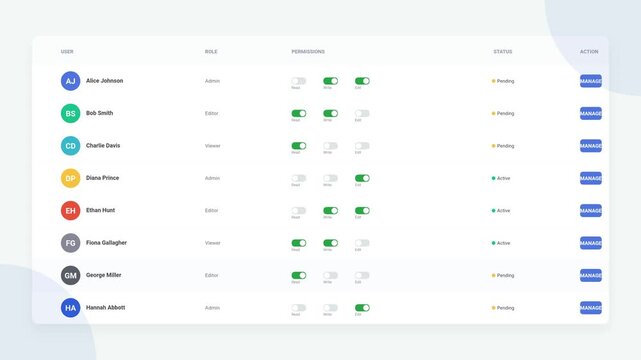Turn off Read toggle for George Miller

coord(299,275)
